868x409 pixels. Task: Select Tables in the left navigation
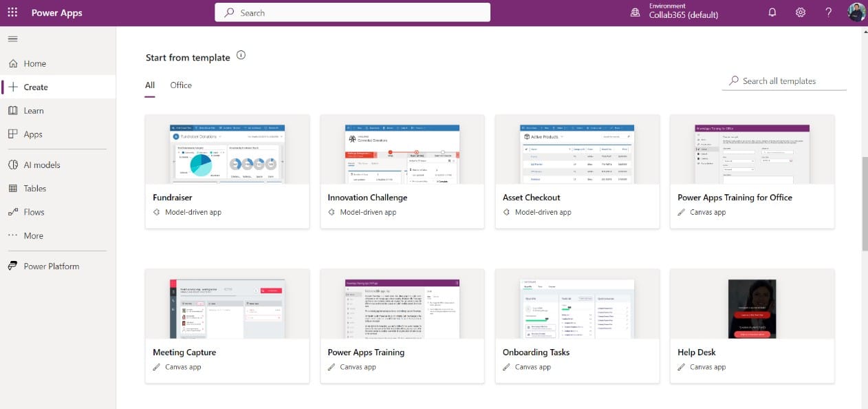pyautogui.click(x=34, y=188)
